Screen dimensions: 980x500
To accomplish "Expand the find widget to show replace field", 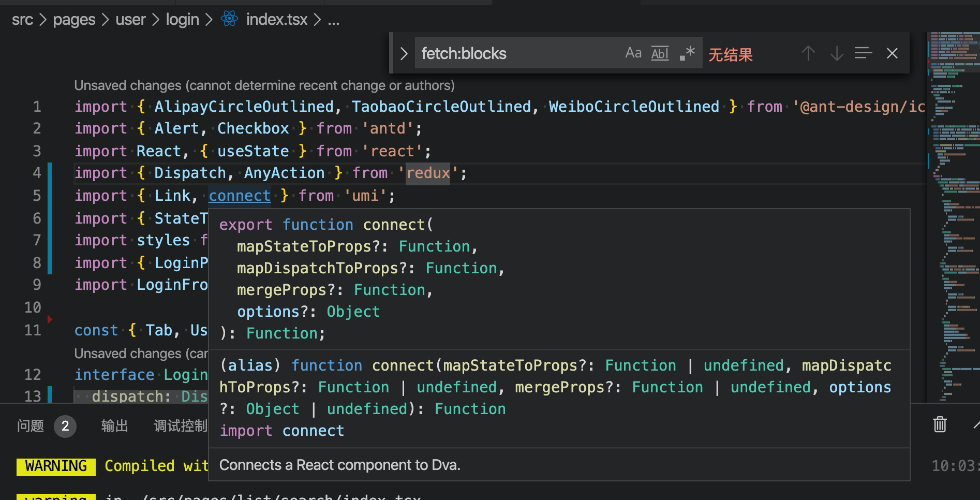I will click(404, 53).
